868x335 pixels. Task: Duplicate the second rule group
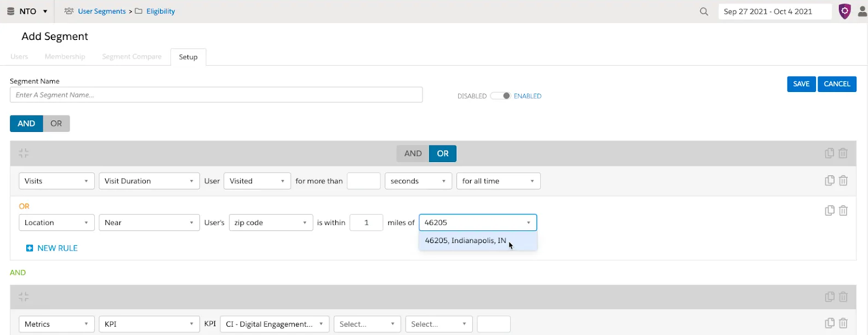(830, 297)
